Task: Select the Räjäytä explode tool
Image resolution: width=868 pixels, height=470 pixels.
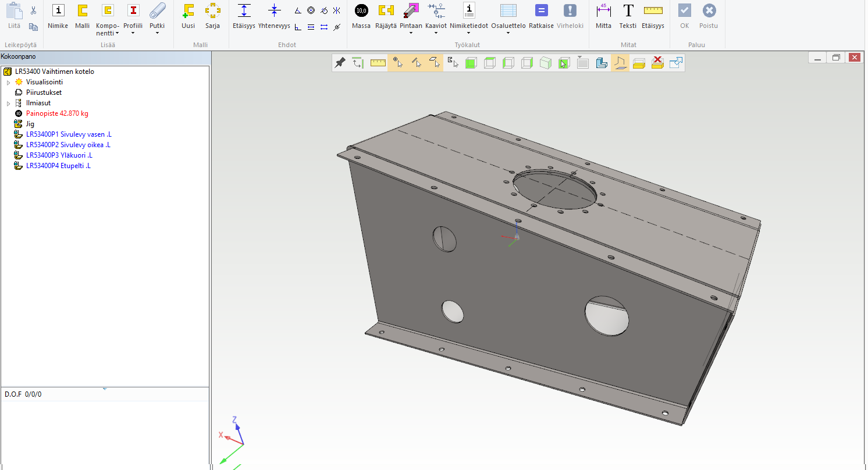Action: click(386, 16)
